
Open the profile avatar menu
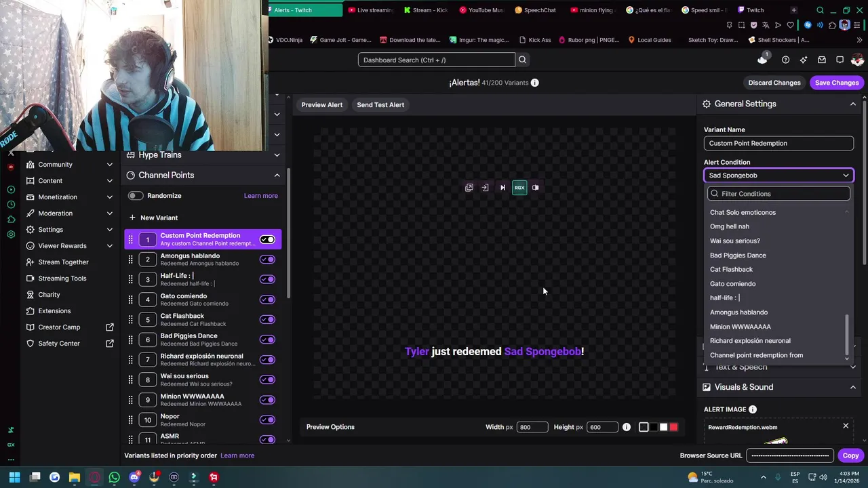click(857, 60)
